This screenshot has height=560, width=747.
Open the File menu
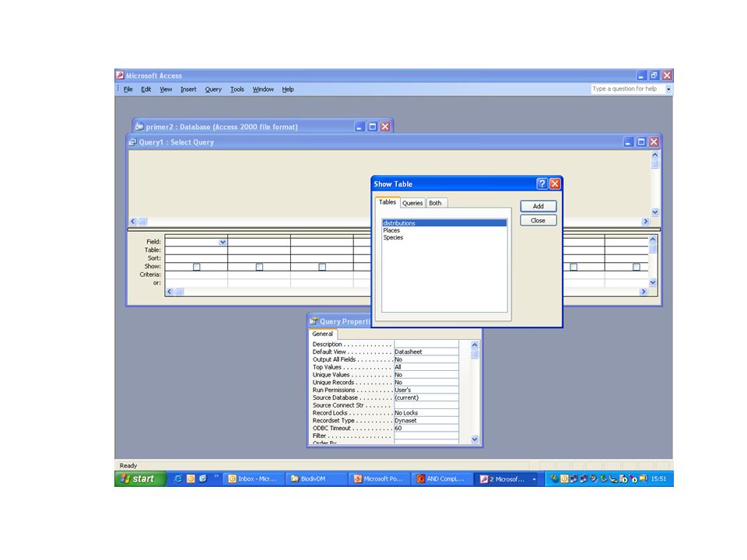[x=128, y=89]
